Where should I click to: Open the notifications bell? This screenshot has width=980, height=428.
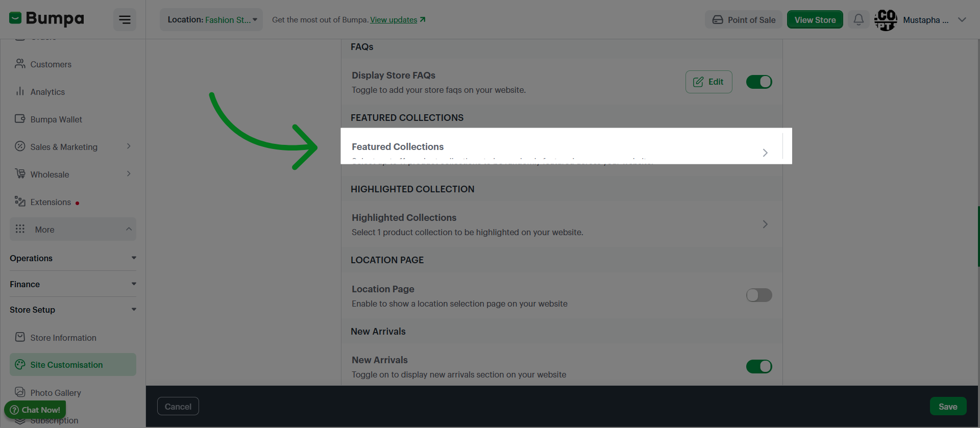pos(859,20)
